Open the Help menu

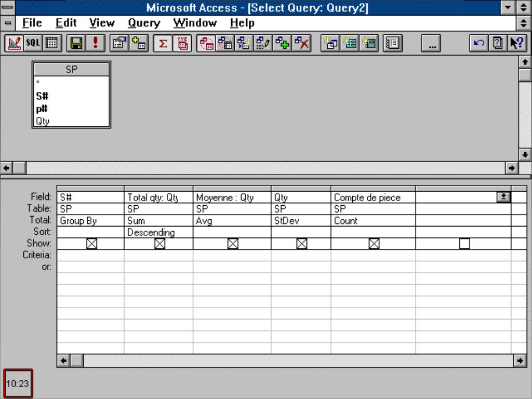(x=242, y=23)
